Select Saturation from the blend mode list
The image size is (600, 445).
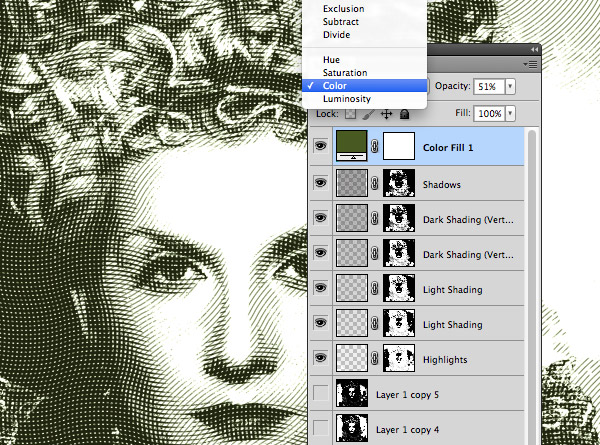tap(344, 73)
